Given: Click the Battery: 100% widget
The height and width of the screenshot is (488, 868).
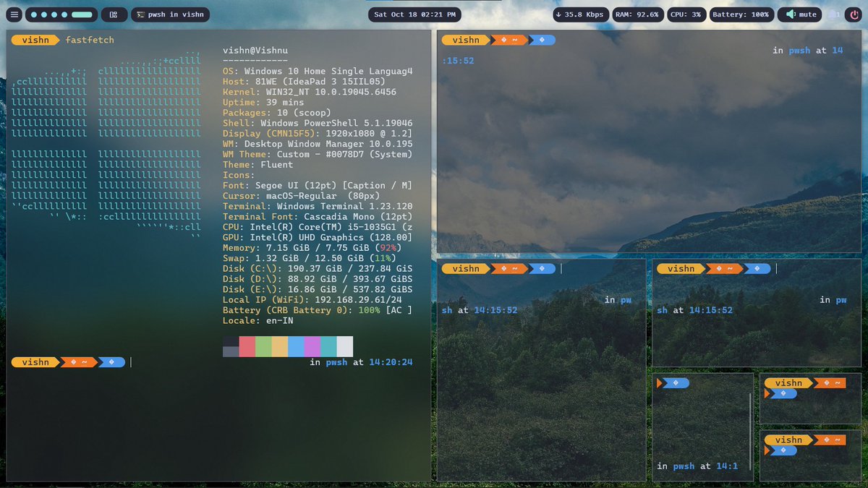Looking at the screenshot, I should tap(741, 14).
